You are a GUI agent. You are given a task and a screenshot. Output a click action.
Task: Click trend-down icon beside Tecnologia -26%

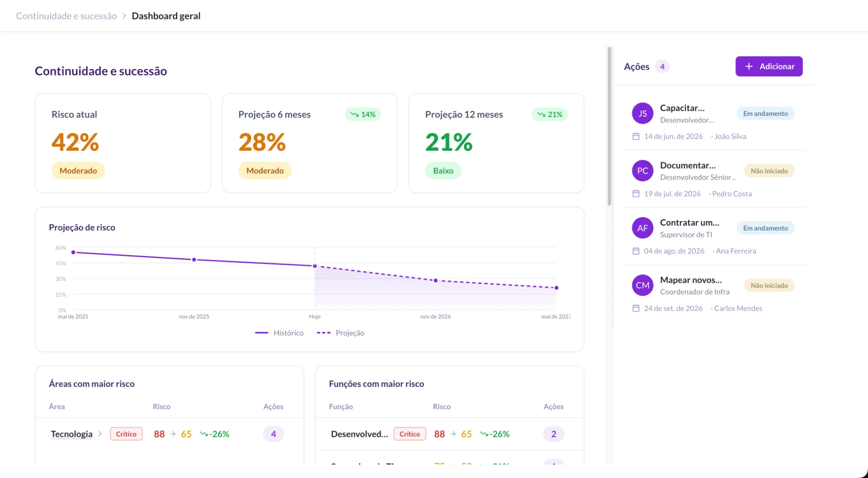coord(204,434)
